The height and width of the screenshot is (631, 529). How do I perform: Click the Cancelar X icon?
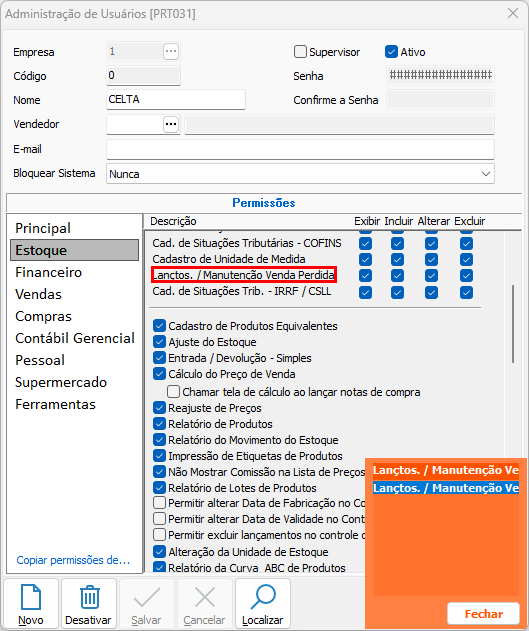[x=205, y=597]
